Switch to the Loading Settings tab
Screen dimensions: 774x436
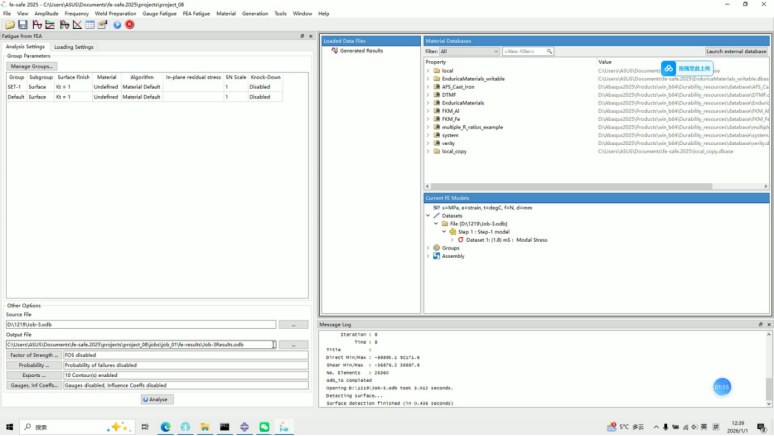point(74,47)
